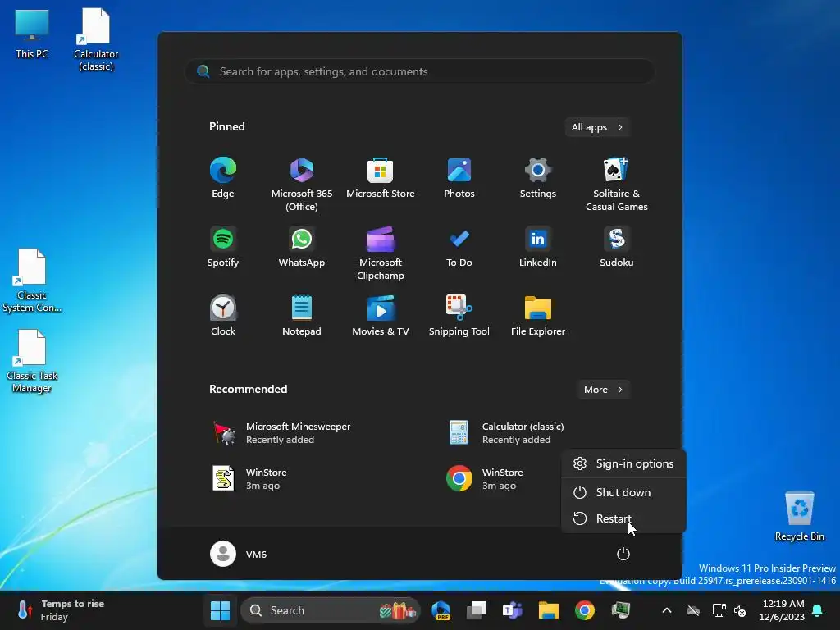Launch Solitaire & Casual Games

point(617,184)
